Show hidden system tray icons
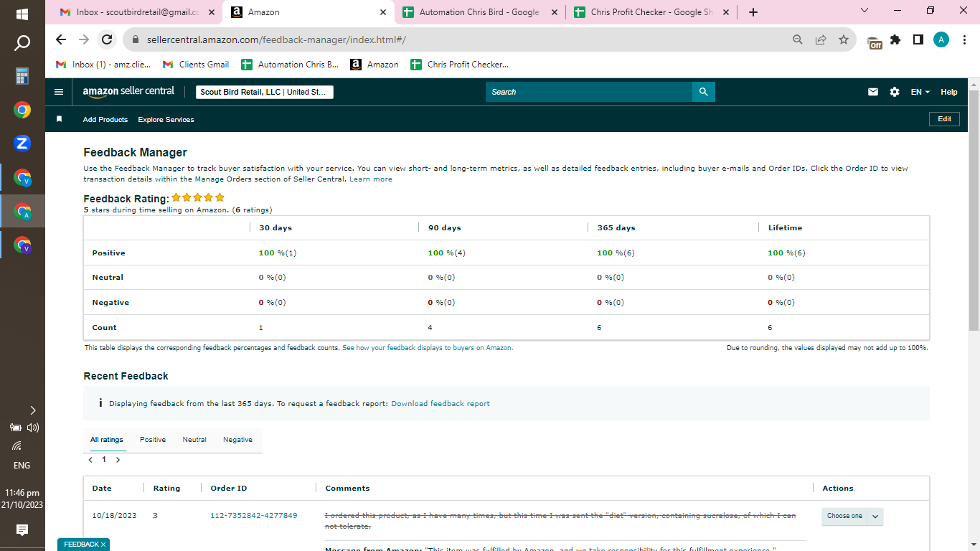The height and width of the screenshot is (551, 980). pyautogui.click(x=33, y=410)
